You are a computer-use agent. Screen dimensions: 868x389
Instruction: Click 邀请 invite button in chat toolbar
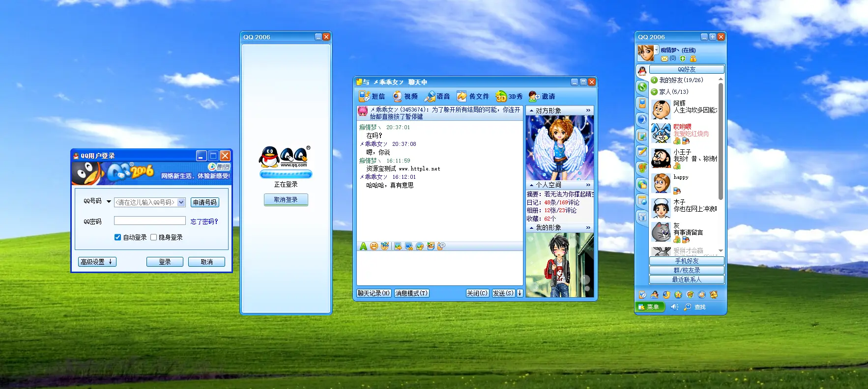542,96
